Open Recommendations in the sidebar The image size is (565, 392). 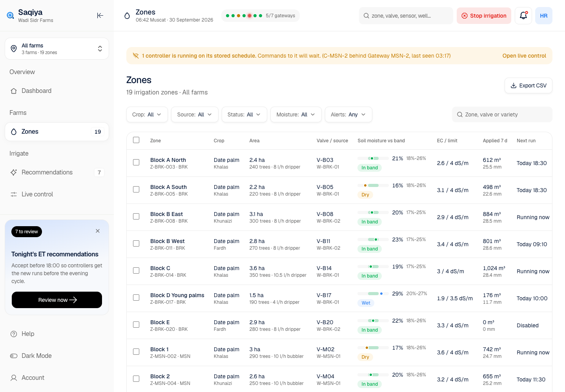tap(57, 172)
